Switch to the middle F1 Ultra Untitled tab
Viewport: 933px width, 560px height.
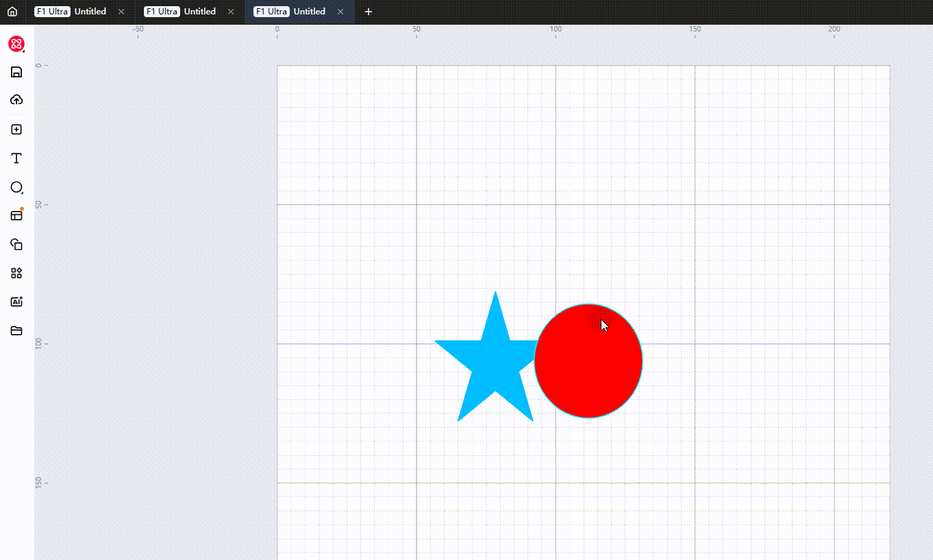click(x=181, y=12)
